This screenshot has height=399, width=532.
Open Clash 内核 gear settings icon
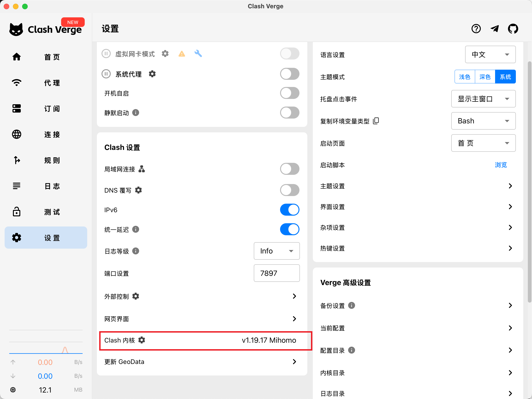click(x=142, y=340)
